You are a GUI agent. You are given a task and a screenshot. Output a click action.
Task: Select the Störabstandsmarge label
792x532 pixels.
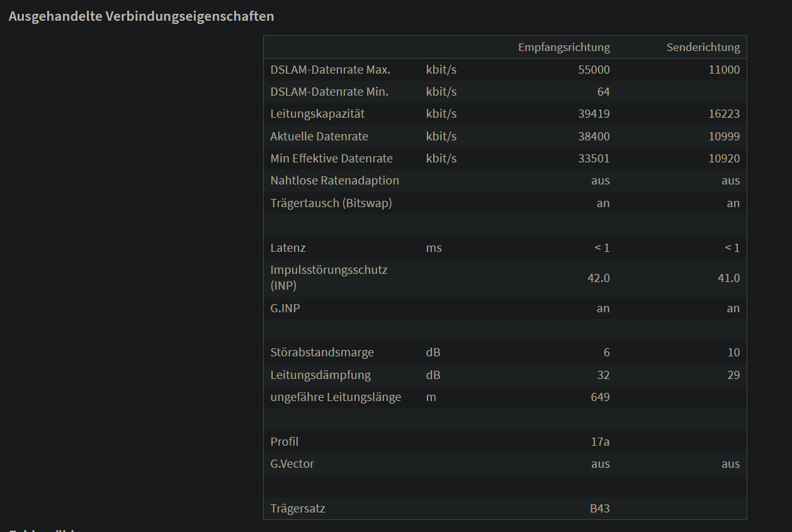(x=322, y=352)
